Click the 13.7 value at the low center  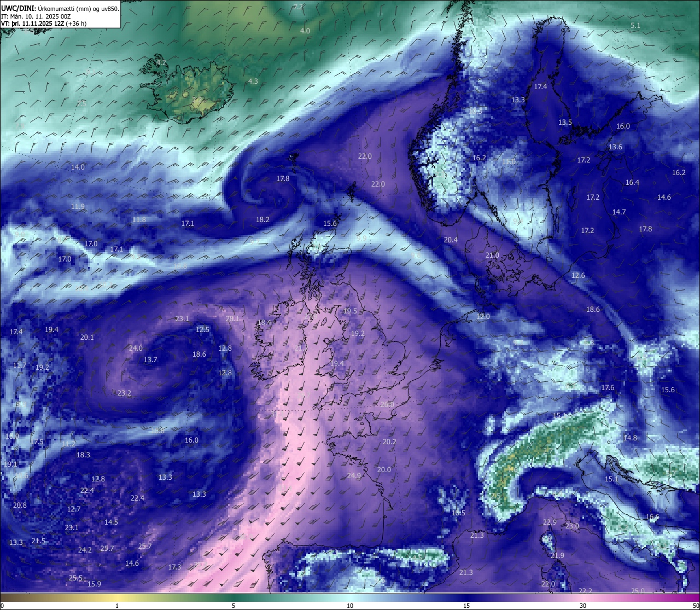150,360
